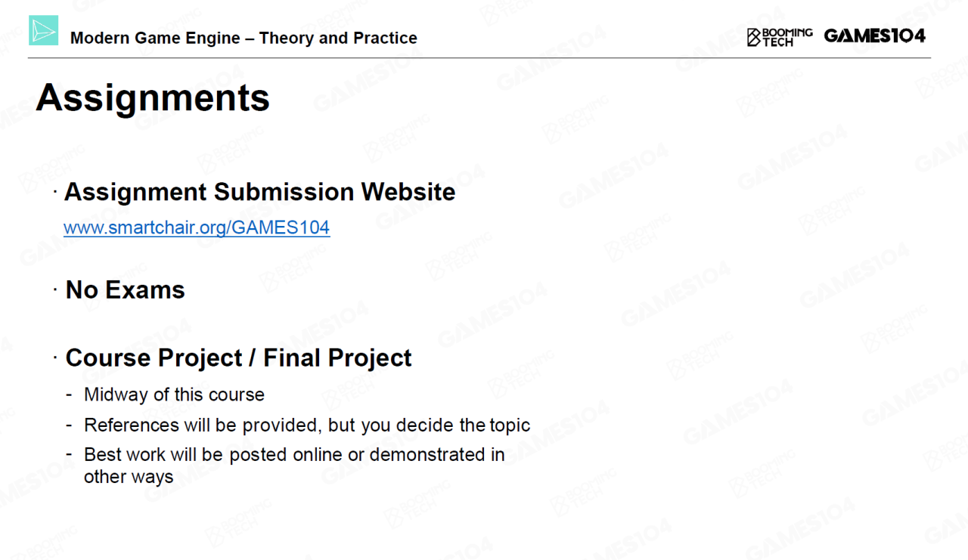968x560 pixels.
Task: Click the "Course Project / Final Project" heading
Action: point(238,357)
